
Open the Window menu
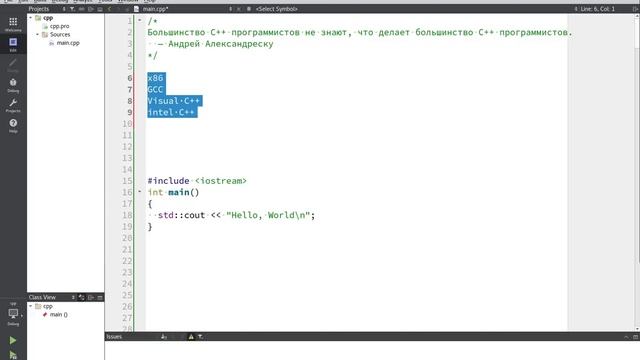pyautogui.click(x=128, y=1)
